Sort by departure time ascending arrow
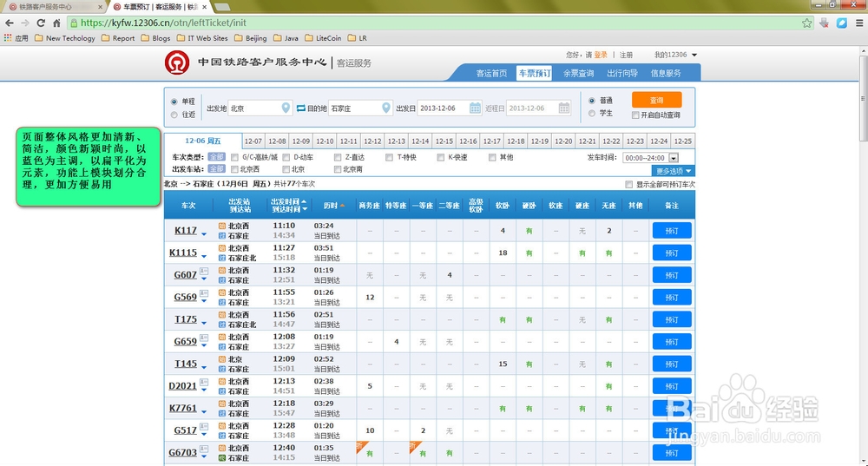The height and width of the screenshot is (466, 868). click(x=304, y=201)
